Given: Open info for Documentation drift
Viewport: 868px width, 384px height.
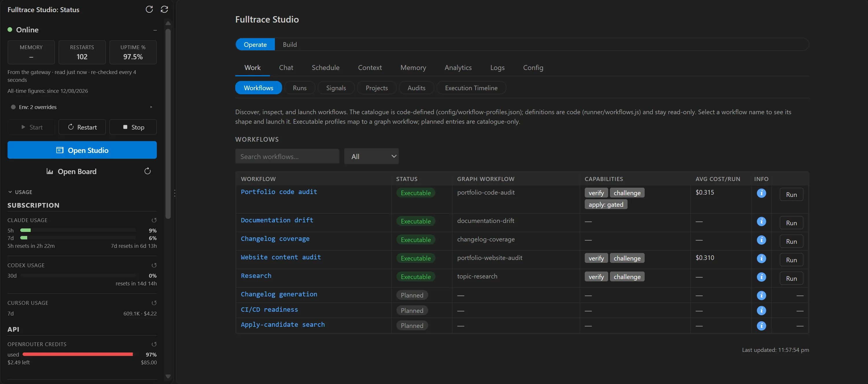Looking at the screenshot, I should 761,221.
